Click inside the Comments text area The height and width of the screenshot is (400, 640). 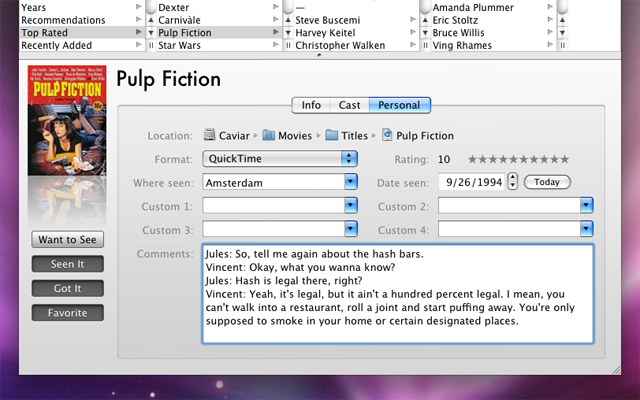click(x=396, y=295)
